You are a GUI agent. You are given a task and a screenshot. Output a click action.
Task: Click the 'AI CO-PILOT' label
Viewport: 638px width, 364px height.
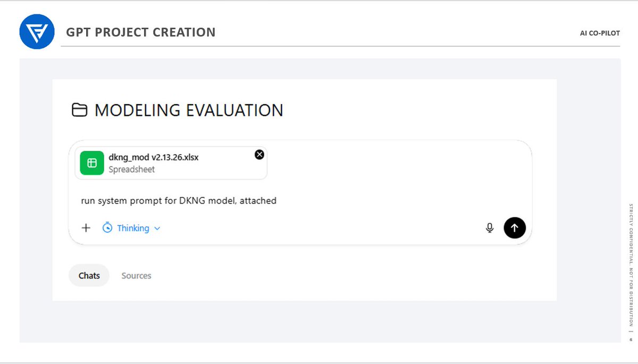click(600, 33)
